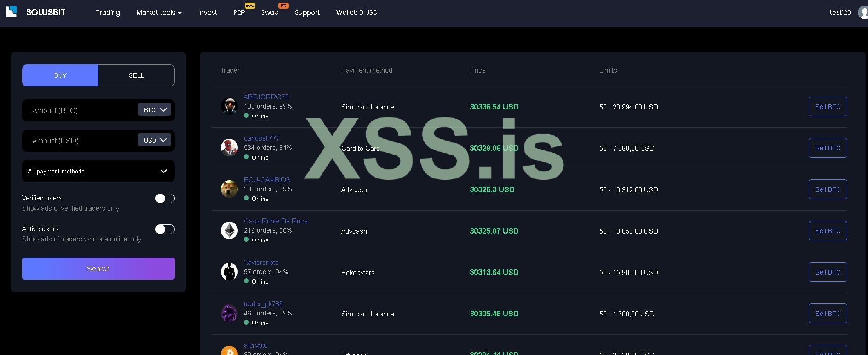The image size is (868, 355).
Task: Click Sell BTC for Xaviercripto
Action: coord(828,272)
